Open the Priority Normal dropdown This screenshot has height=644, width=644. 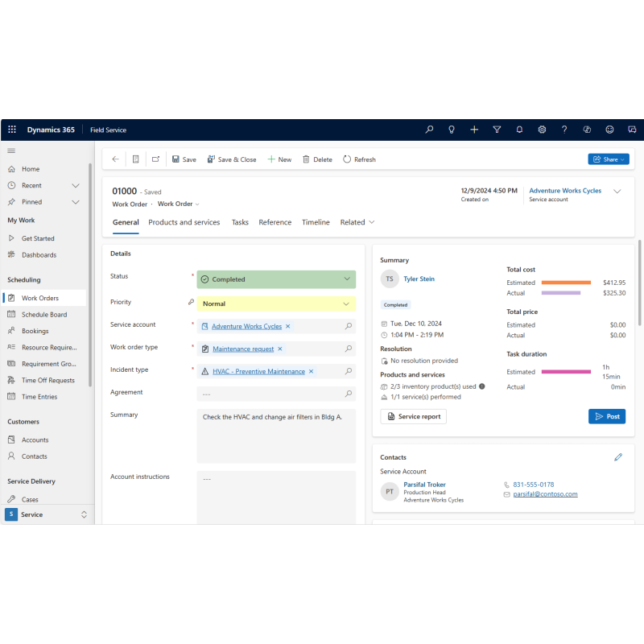pos(276,304)
